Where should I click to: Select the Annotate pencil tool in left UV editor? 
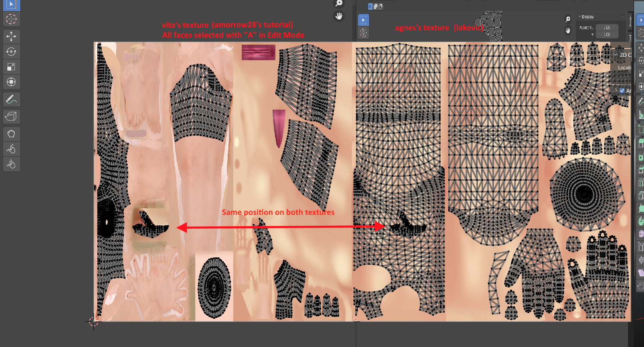pos(12,100)
